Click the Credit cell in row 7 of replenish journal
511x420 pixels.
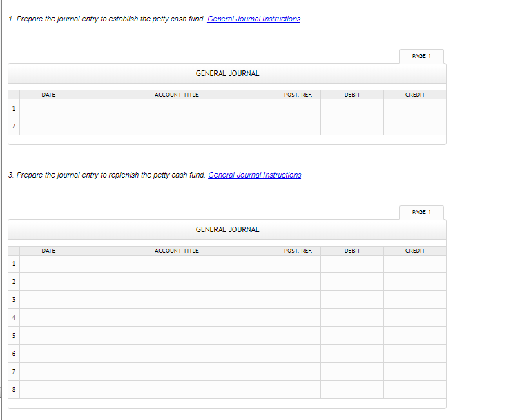coord(415,372)
